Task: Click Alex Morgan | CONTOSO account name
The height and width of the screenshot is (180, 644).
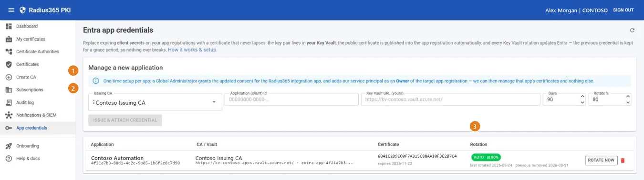Action: 576,10
